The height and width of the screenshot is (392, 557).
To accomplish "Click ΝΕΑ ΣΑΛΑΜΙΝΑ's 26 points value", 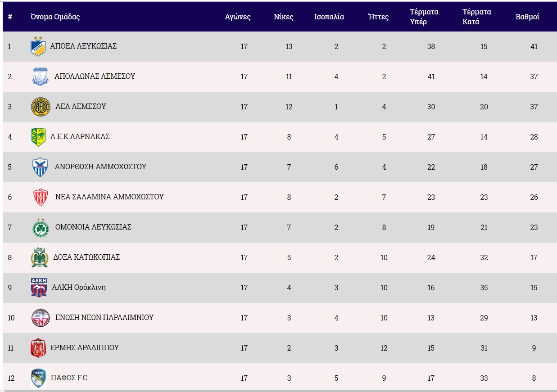I will tap(534, 197).
